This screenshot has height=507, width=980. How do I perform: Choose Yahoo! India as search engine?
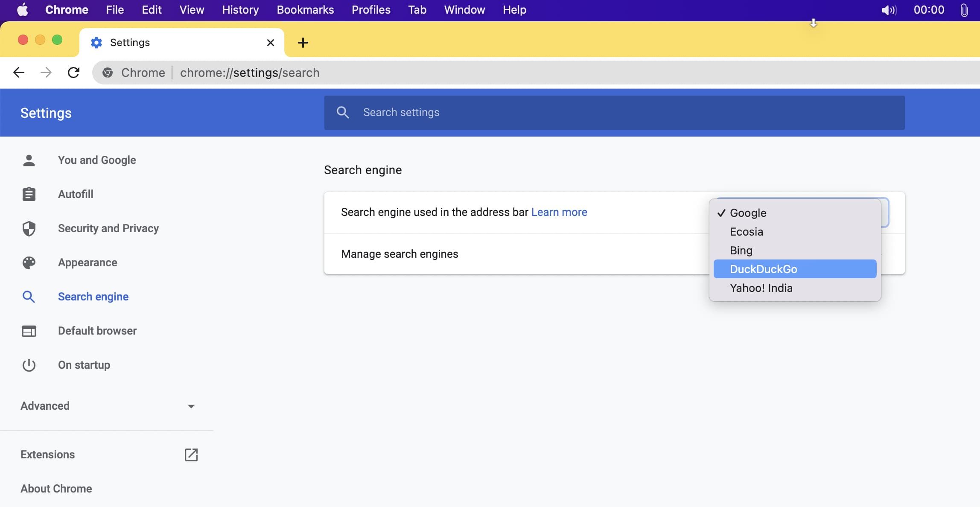coord(795,288)
